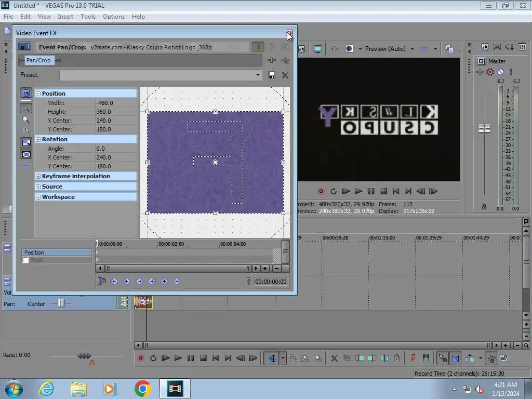Go to next keyframe in Pan/Crop
The height and width of the screenshot is (399, 532).
(x=139, y=281)
